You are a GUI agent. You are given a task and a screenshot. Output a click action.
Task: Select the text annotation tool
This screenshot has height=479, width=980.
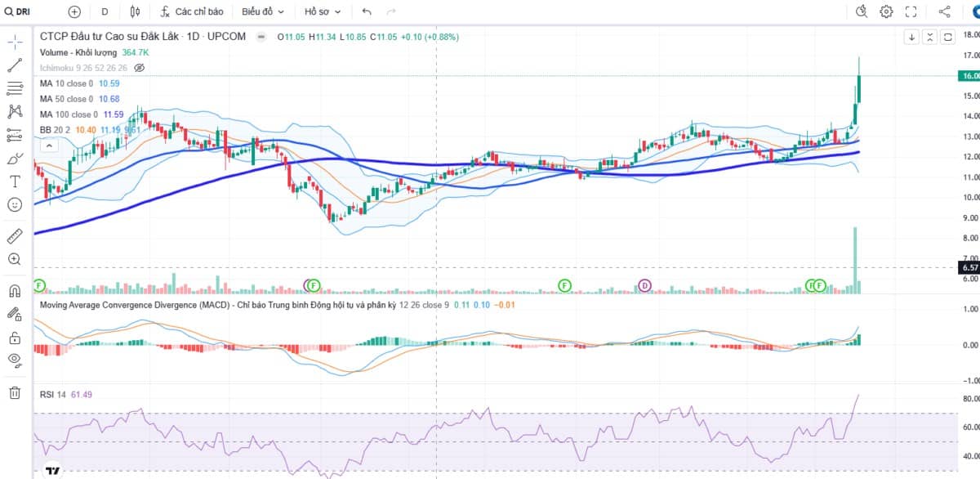[14, 181]
